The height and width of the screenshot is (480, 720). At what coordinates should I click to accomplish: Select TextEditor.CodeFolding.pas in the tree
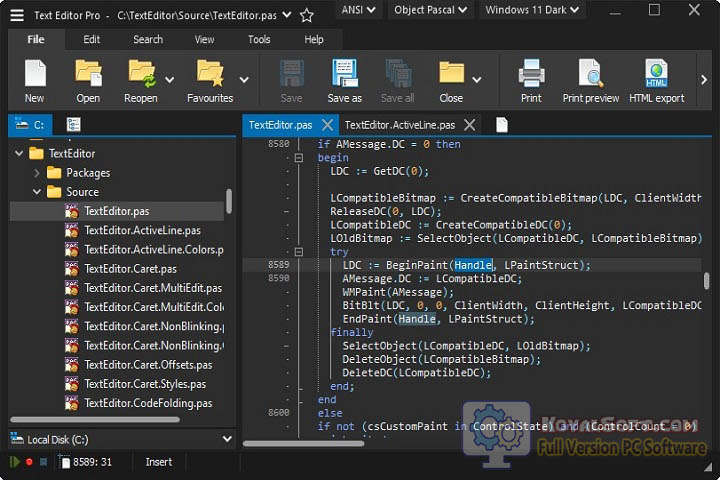pyautogui.click(x=148, y=403)
